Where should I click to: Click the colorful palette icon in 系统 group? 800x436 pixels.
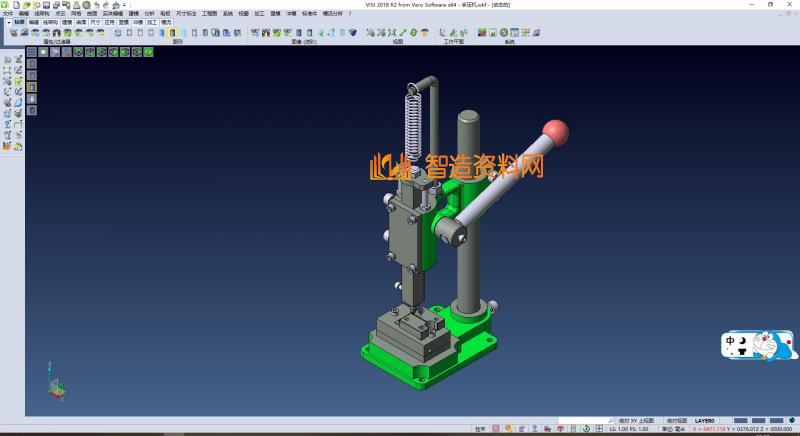(482, 33)
